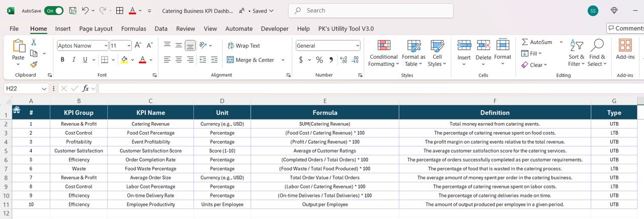
Task: Click red font color in quick access toolbar
Action: point(132,11)
